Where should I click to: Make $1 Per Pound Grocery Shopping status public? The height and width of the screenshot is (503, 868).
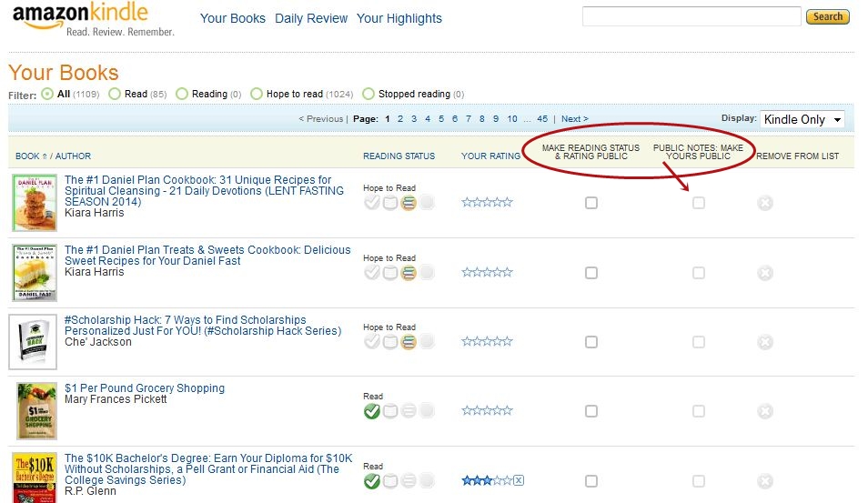[591, 411]
